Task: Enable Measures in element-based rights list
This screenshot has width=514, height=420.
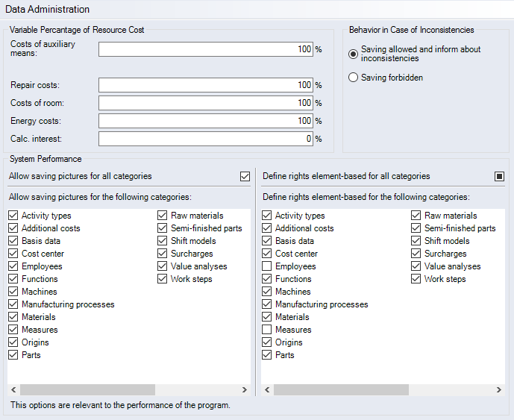Action: pyautogui.click(x=267, y=330)
